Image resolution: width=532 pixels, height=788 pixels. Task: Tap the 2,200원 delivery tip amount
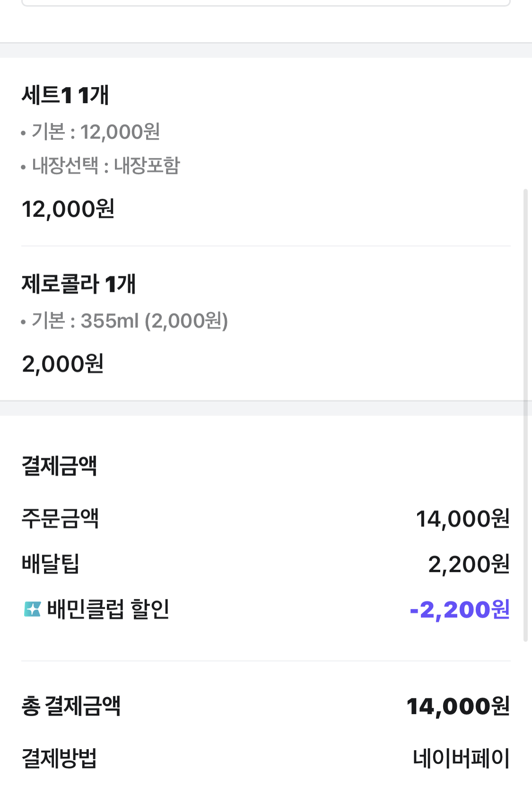tap(469, 564)
